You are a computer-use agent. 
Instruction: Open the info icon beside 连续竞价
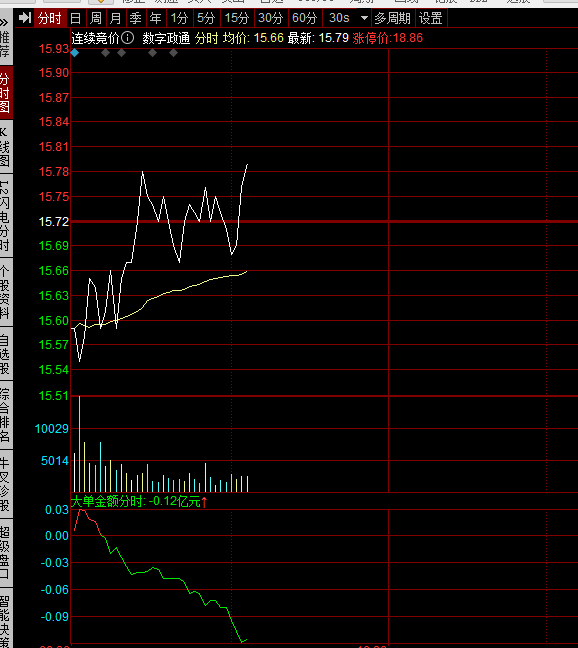coord(128,38)
